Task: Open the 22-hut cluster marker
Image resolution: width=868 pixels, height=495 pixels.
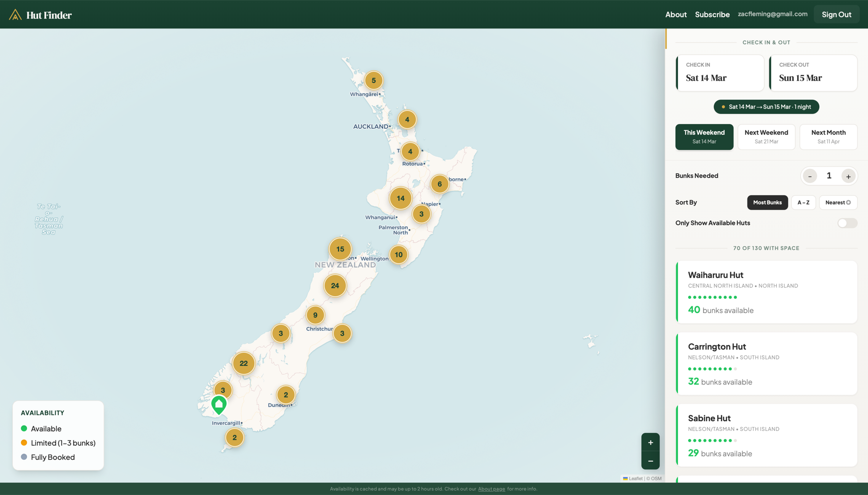Action: click(244, 363)
